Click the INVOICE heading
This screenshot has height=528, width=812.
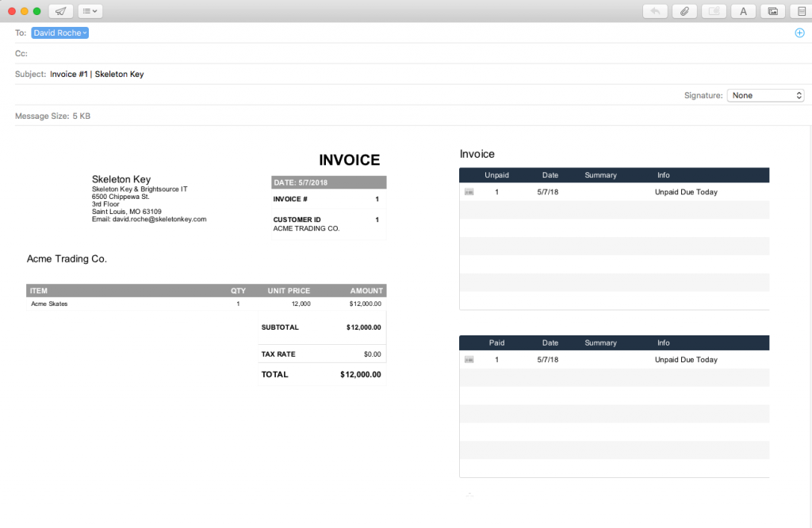click(x=350, y=160)
